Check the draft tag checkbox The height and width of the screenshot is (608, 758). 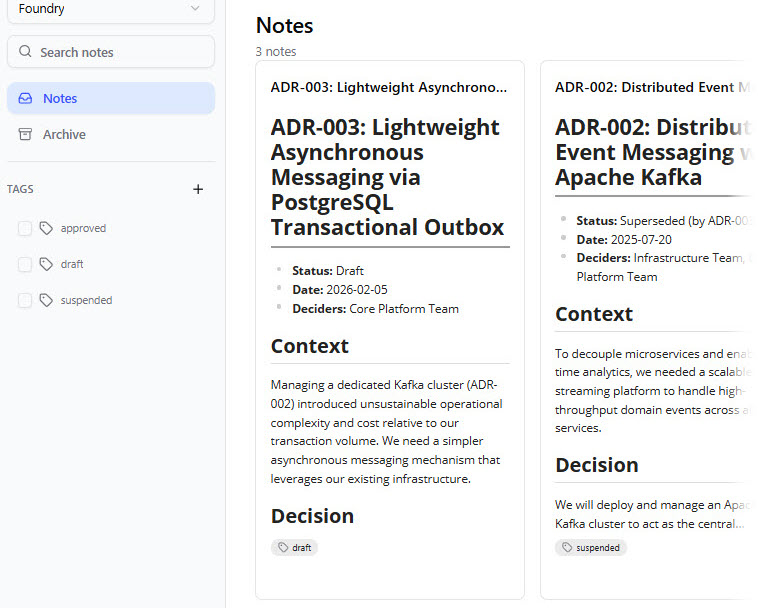tap(25, 264)
